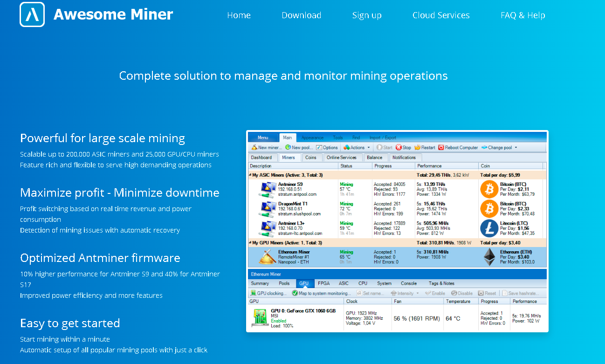Select the DragonMint T1 computer icon
Screen dimensions: 605x364
pyautogui.click(x=268, y=208)
